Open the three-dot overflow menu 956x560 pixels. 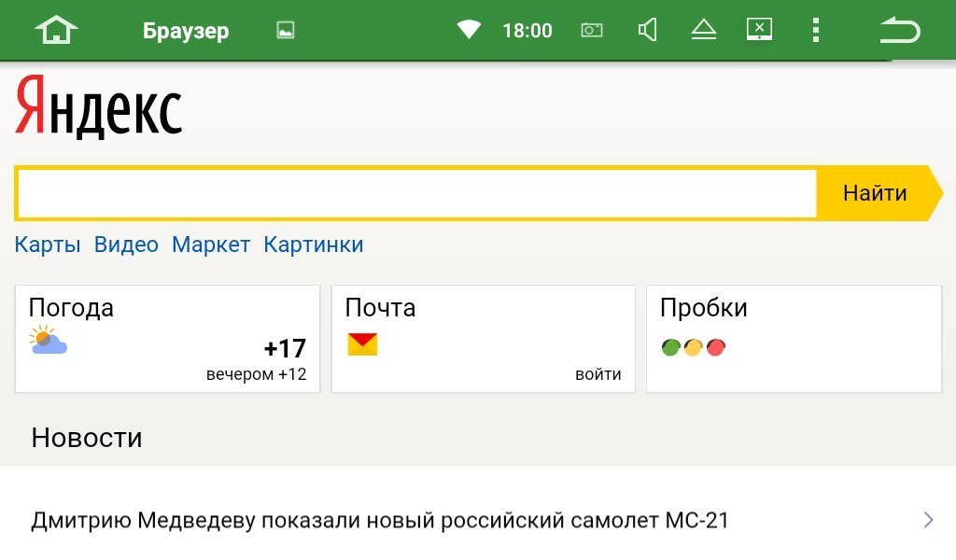point(815,29)
